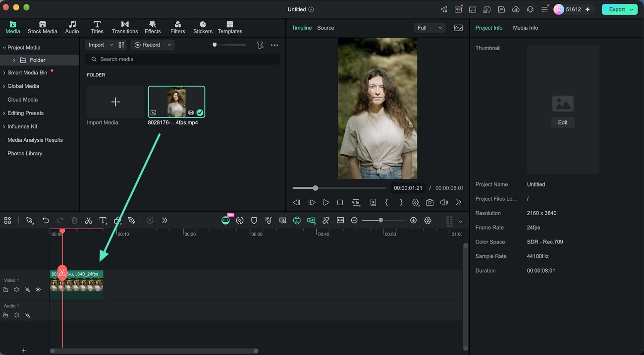Click the thumbnail Edit button

563,122
